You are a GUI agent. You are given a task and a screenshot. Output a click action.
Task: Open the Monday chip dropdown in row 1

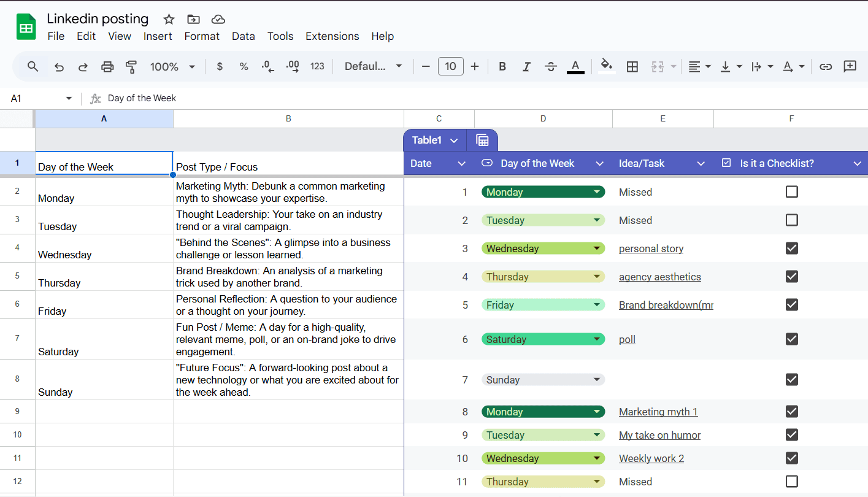tap(597, 192)
